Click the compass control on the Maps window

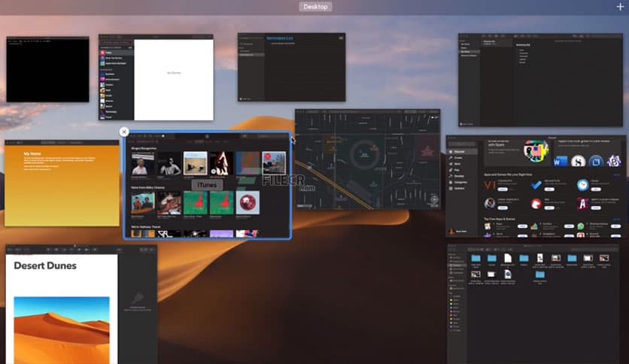pyautogui.click(x=434, y=199)
